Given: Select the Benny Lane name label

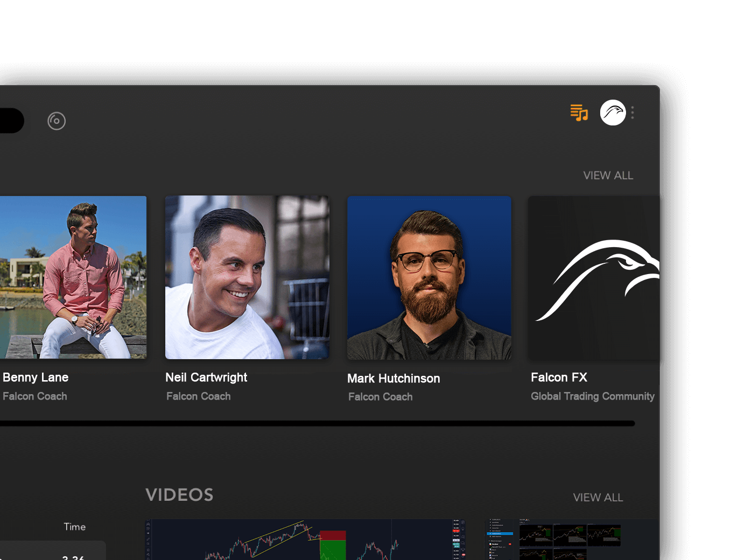Looking at the screenshot, I should click(x=36, y=377).
